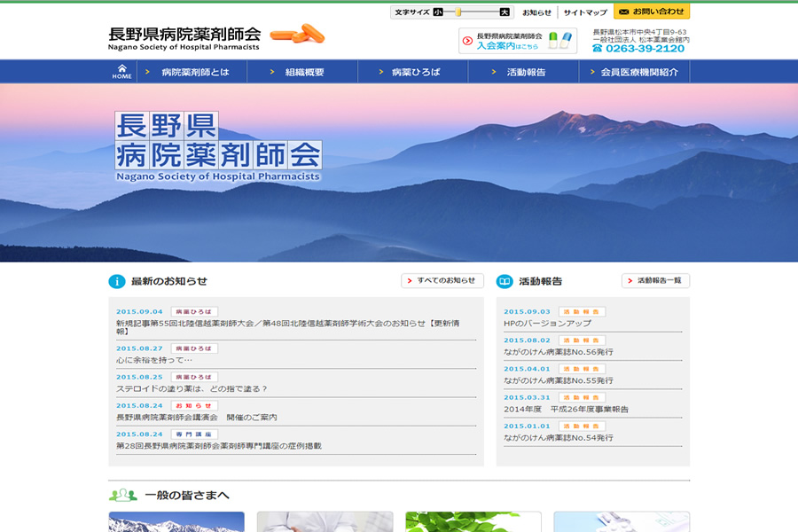Viewport: 798px width, 532px height.
Task: Open ながのけん病薬誌No.56発行 report
Action: click(x=559, y=352)
